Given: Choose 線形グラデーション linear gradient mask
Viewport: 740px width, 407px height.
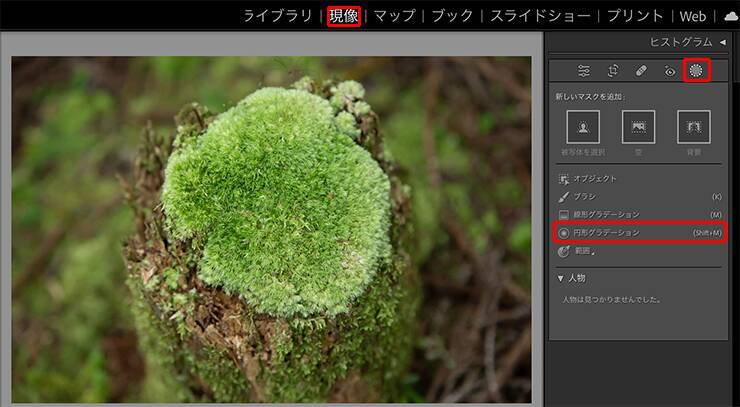Looking at the screenshot, I should pyautogui.click(x=605, y=215).
